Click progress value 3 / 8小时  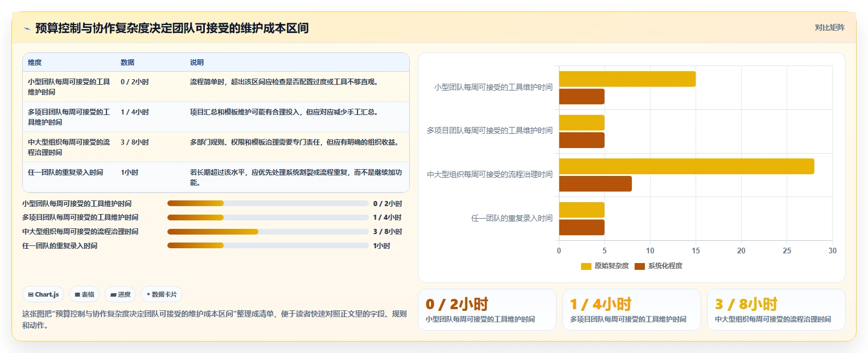coord(388,232)
